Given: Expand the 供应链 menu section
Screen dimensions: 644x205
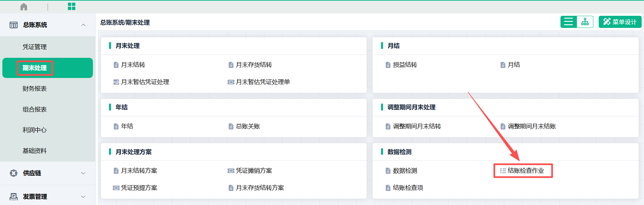Looking at the screenshot, I should point(83,173).
